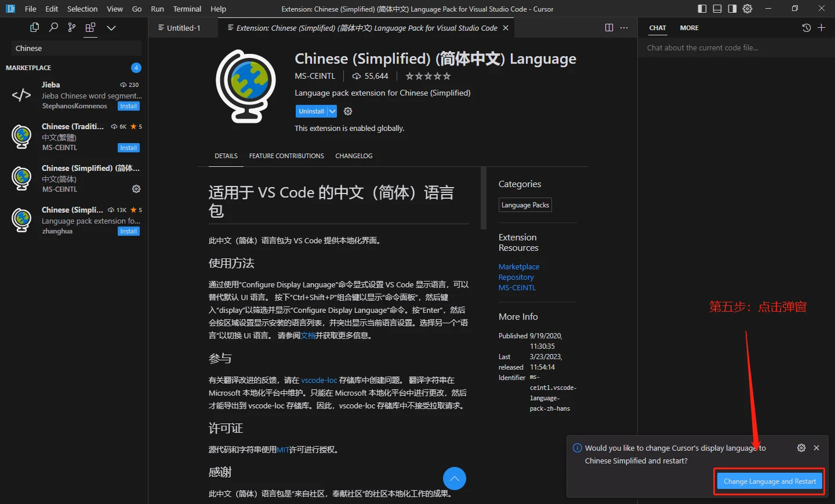835x504 pixels.
Task: Open the Source Control view icon
Action: coord(71,27)
